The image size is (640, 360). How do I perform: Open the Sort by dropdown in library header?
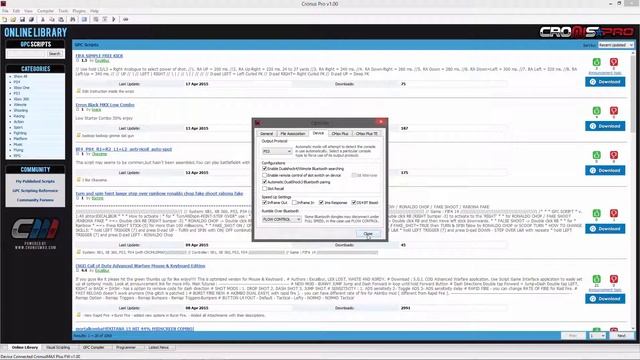616,45
